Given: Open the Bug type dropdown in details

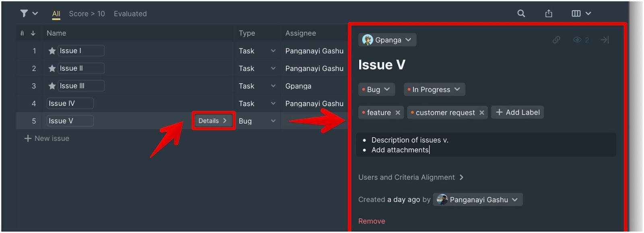Looking at the screenshot, I should tap(376, 89).
